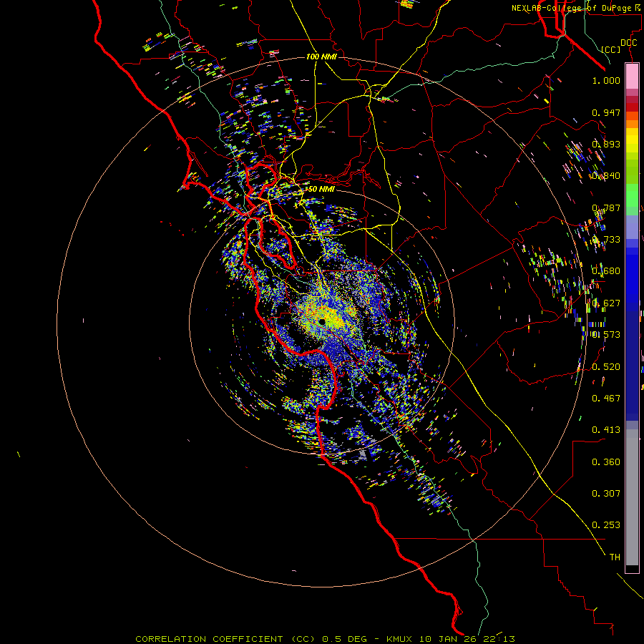Click the TH threshold label on the scale

click(x=615, y=557)
